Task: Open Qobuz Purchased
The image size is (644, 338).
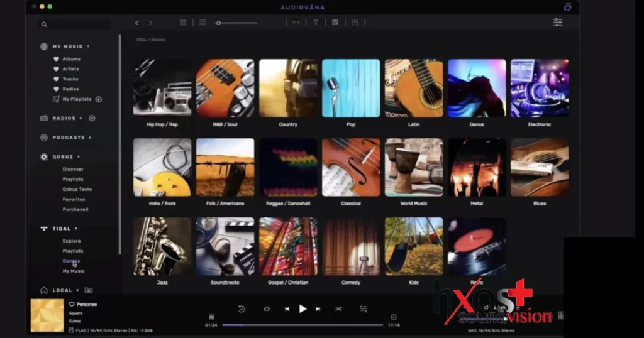Action: pyautogui.click(x=75, y=209)
